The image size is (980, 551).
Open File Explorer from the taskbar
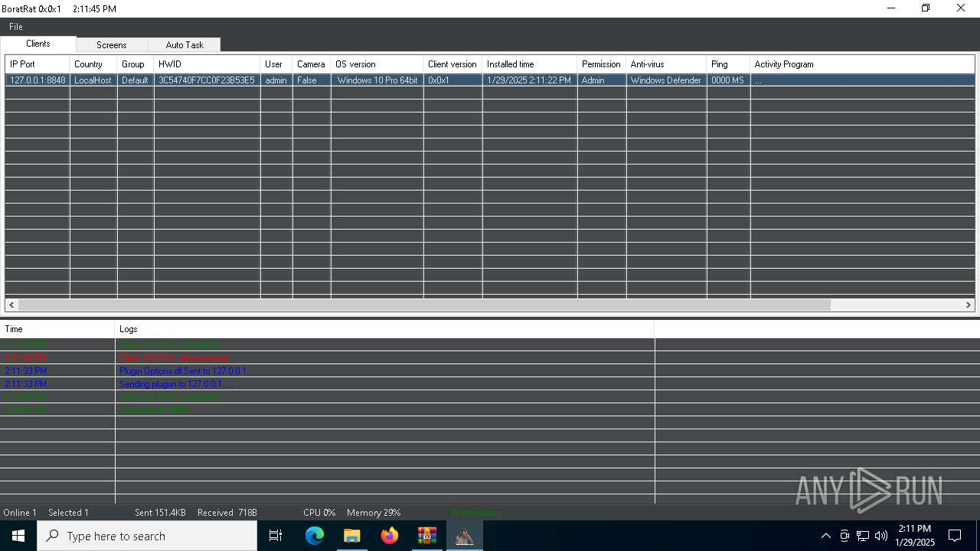[351, 536]
